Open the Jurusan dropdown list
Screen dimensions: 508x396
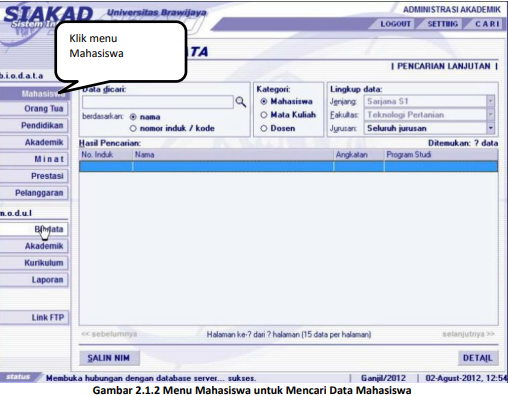tap(490, 128)
